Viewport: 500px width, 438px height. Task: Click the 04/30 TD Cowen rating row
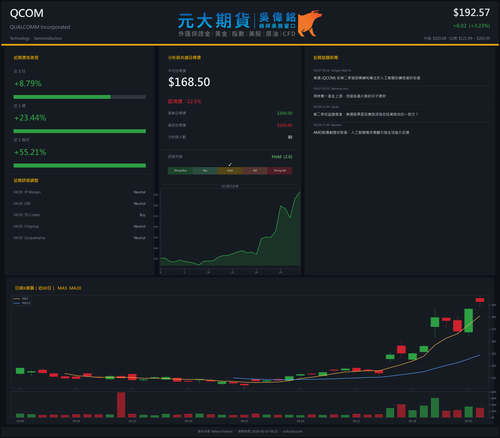(80, 215)
